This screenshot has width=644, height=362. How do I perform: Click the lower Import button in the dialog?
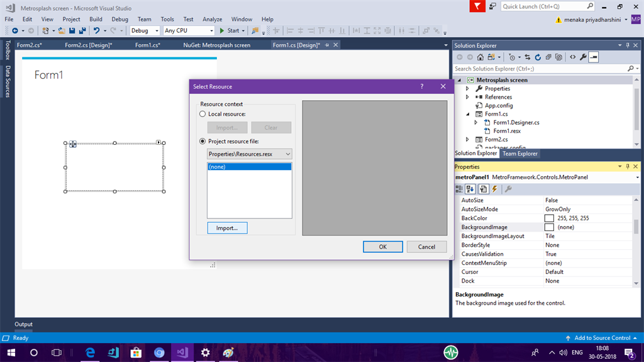(227, 228)
